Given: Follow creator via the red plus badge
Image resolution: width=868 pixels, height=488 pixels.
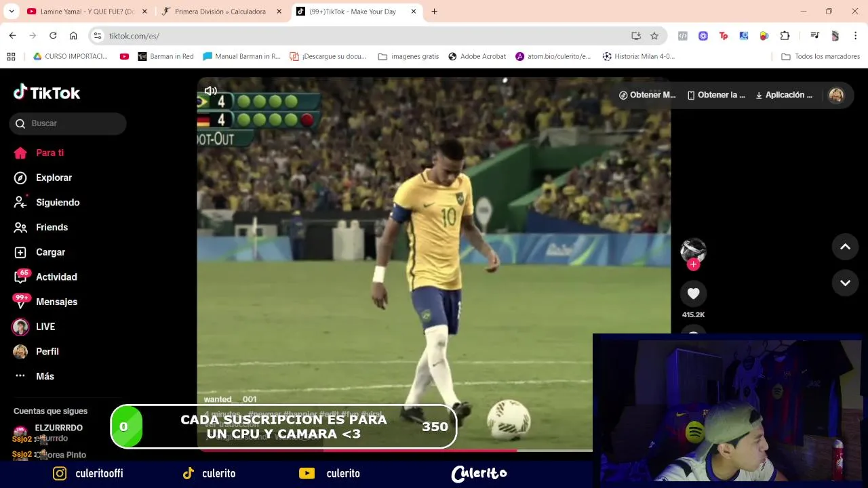Looking at the screenshot, I should 693,264.
